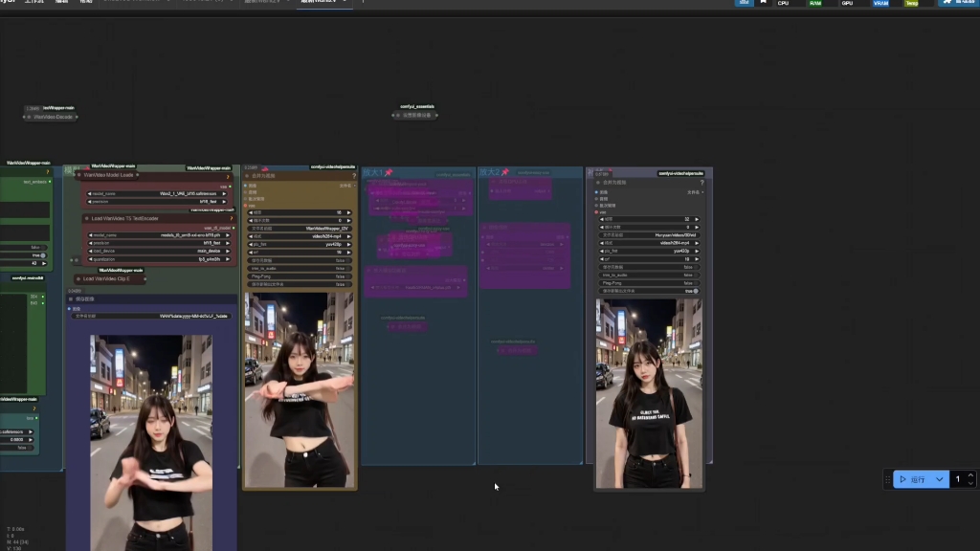This screenshot has width=980, height=551.
Task: Click help icon on WanVideo Model Loader node
Action: click(x=228, y=176)
